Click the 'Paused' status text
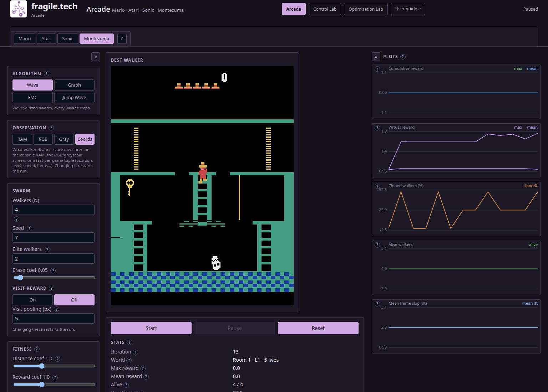This screenshot has height=392, width=548. click(531, 9)
